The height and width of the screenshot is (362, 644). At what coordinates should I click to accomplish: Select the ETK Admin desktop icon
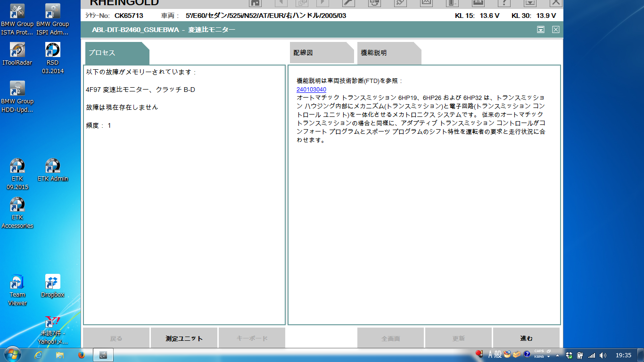click(53, 170)
